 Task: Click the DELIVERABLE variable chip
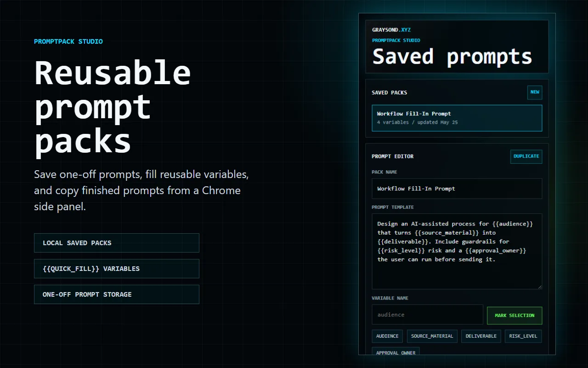pyautogui.click(x=481, y=336)
